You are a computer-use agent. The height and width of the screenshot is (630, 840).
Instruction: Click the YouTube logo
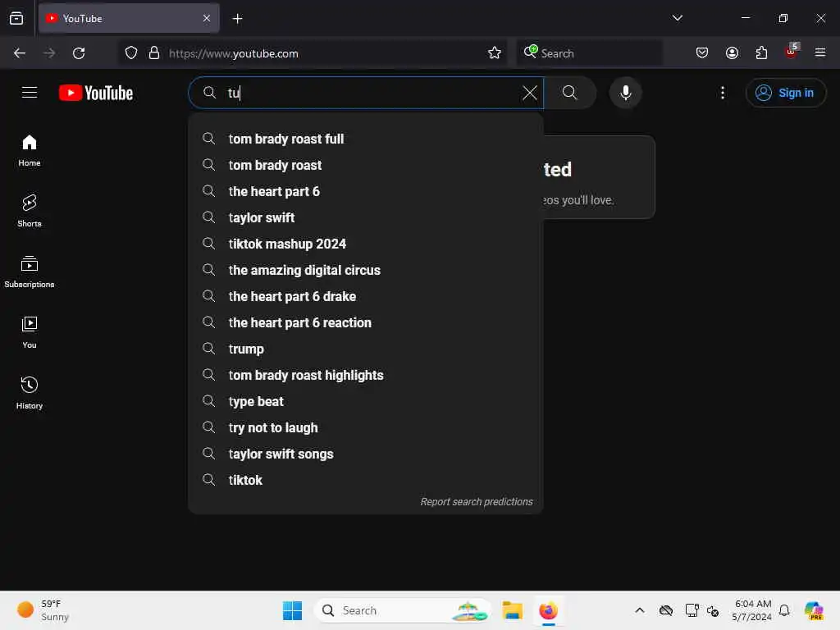(x=96, y=93)
